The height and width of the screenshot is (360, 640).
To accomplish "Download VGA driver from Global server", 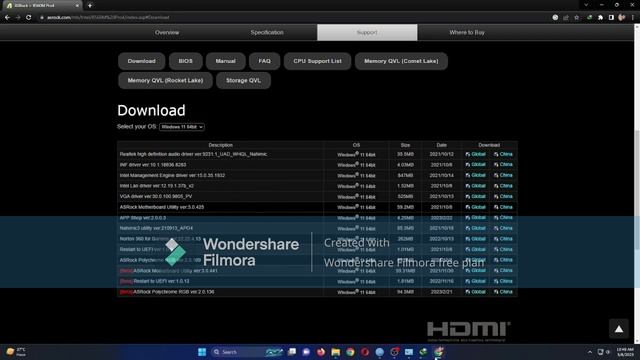I will (476, 196).
